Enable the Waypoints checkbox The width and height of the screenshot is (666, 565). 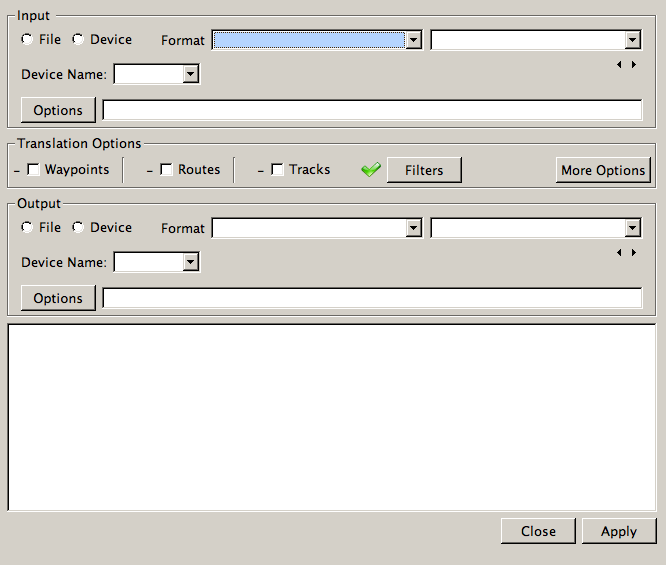pos(34,170)
